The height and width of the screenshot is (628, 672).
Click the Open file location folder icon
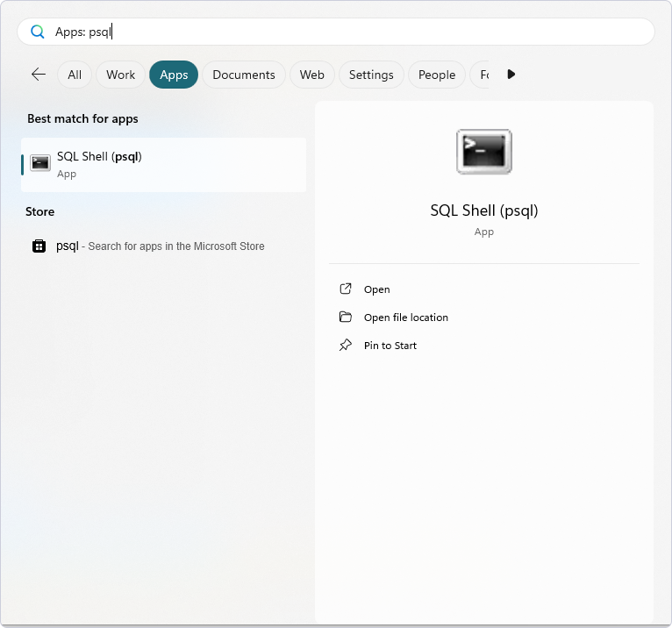346,318
